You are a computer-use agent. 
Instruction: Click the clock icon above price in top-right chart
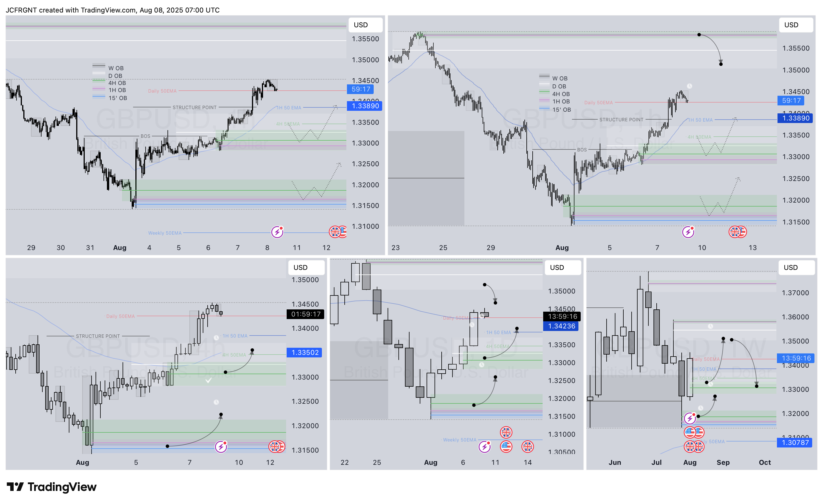[689, 86]
